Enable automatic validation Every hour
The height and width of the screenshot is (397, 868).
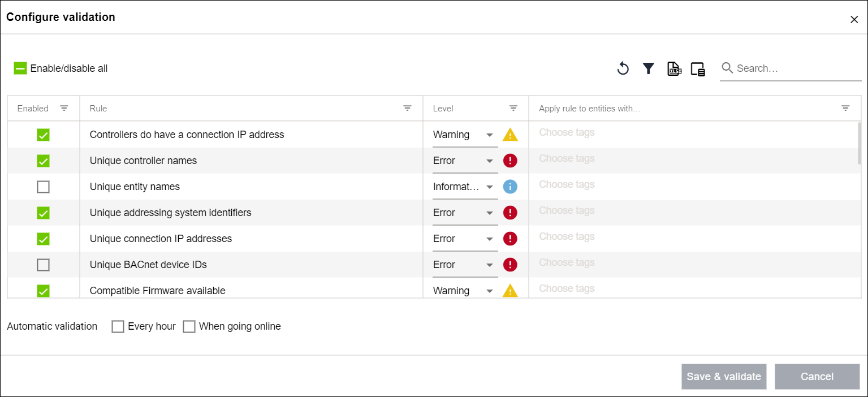118,326
